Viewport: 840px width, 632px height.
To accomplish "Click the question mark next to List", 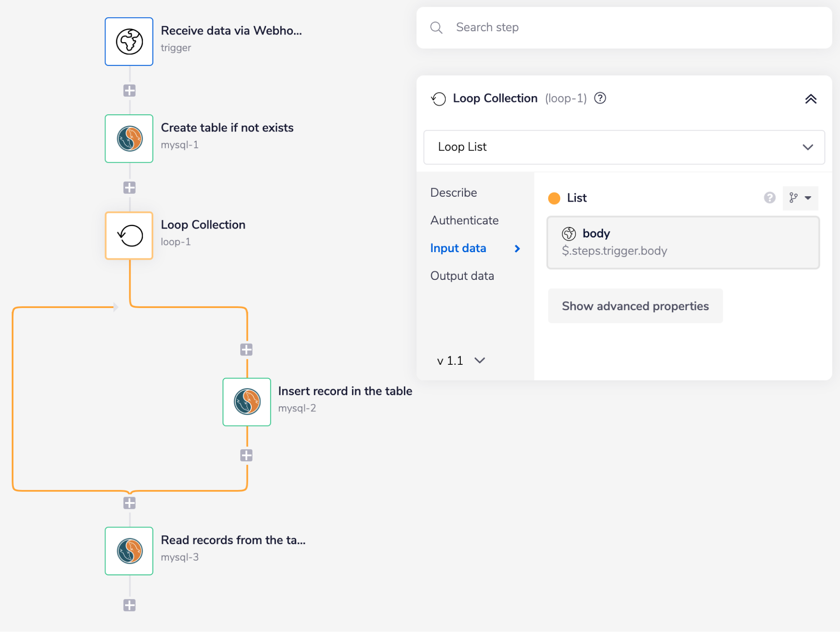I will click(769, 197).
